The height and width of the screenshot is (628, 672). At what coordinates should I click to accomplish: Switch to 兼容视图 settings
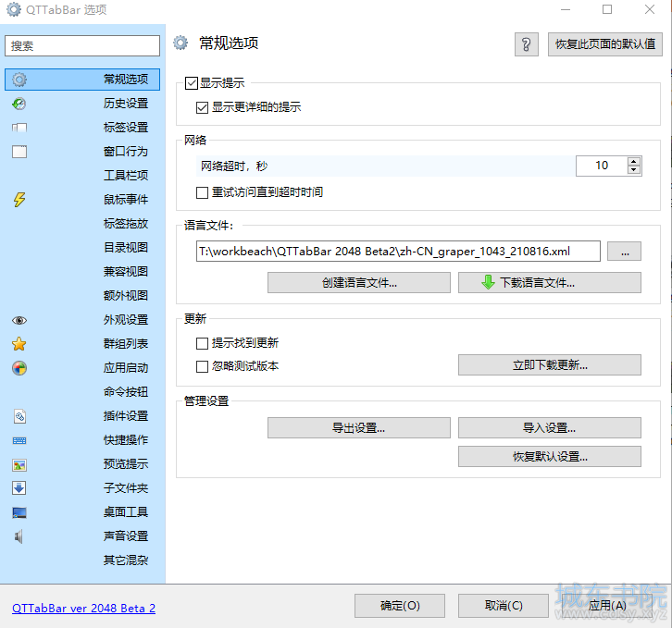(x=126, y=272)
